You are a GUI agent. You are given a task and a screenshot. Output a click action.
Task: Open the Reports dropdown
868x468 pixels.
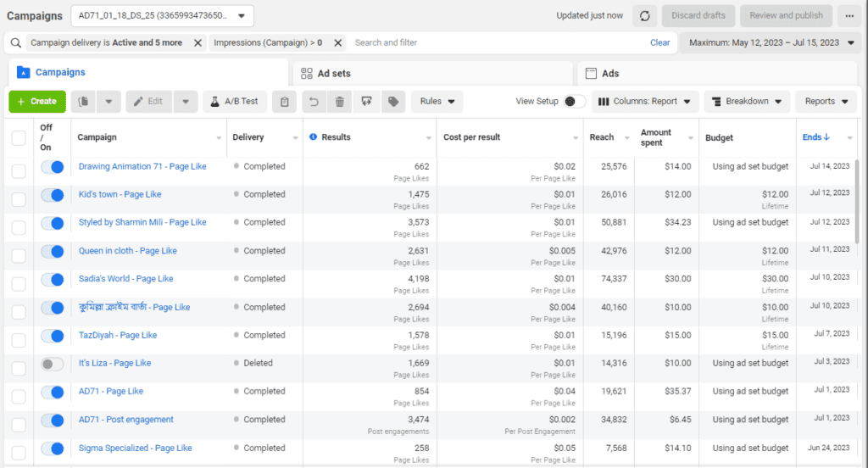click(826, 102)
